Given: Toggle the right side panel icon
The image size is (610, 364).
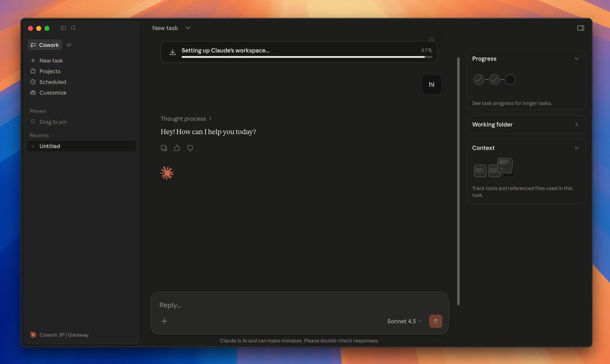Looking at the screenshot, I should coord(581,28).
